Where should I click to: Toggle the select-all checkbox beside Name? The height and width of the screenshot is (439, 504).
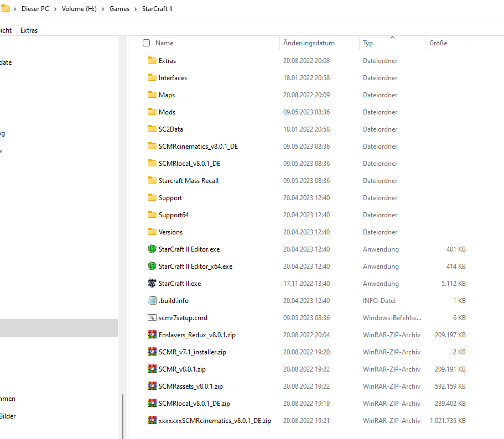point(146,43)
